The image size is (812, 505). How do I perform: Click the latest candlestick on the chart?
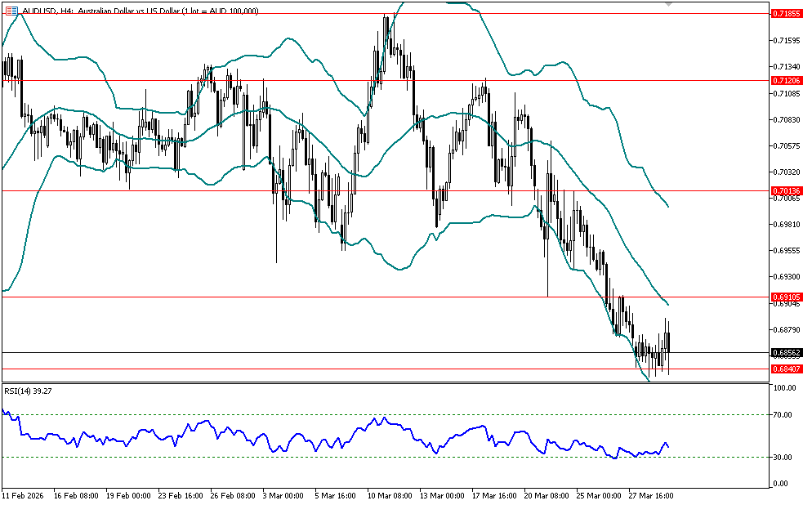click(x=669, y=347)
